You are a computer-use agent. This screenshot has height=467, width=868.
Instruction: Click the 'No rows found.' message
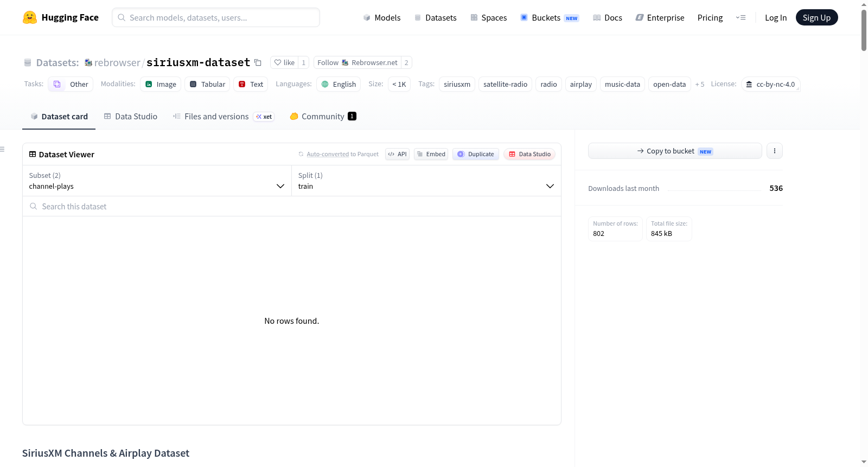point(292,321)
